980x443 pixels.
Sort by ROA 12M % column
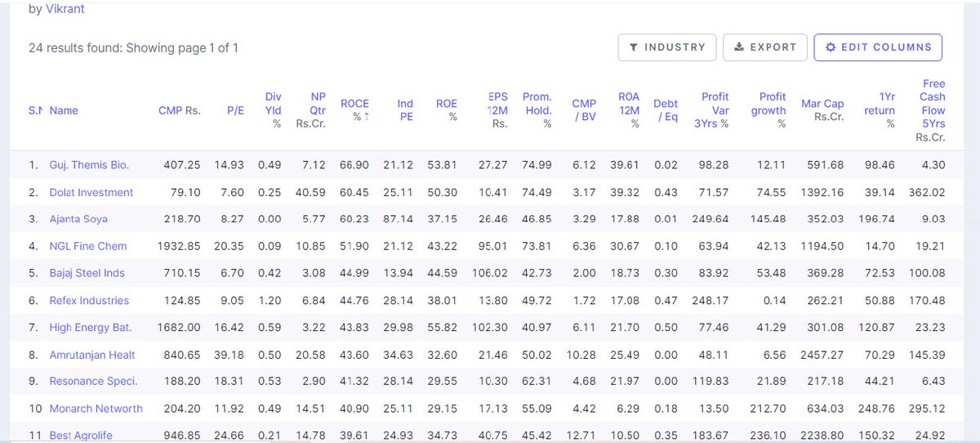coord(628,110)
